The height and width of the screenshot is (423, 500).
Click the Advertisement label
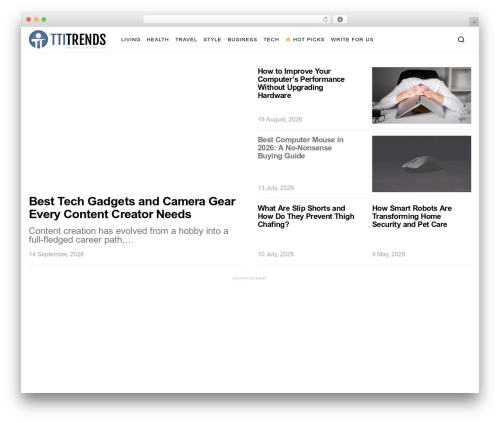[250, 278]
